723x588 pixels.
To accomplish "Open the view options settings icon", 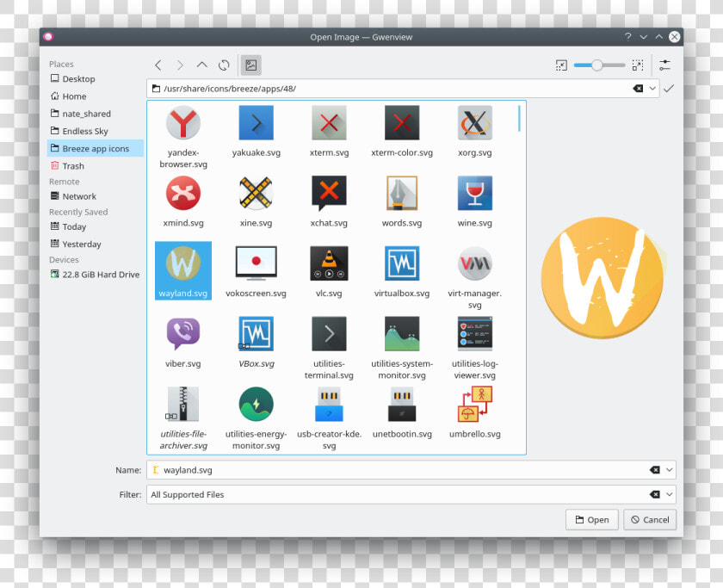I will pos(664,65).
